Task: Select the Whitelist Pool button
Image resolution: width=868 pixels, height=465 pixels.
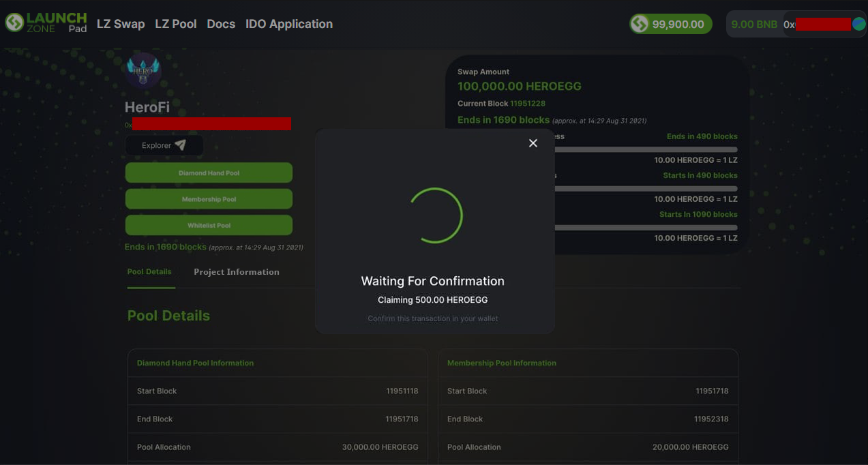Action: (209, 225)
